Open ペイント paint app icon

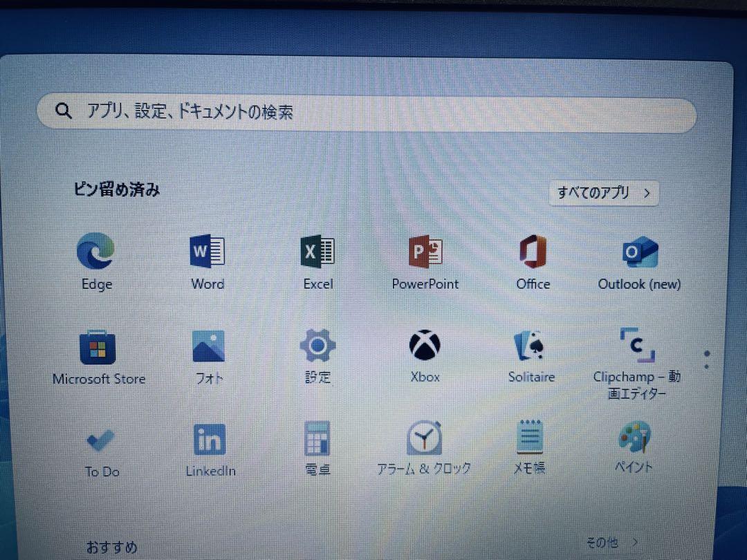(634, 437)
